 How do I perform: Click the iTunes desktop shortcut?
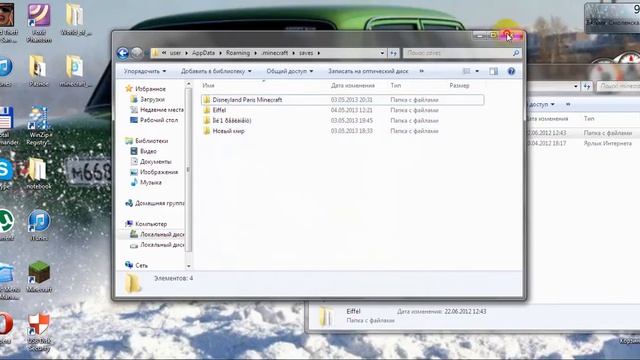(x=39, y=225)
